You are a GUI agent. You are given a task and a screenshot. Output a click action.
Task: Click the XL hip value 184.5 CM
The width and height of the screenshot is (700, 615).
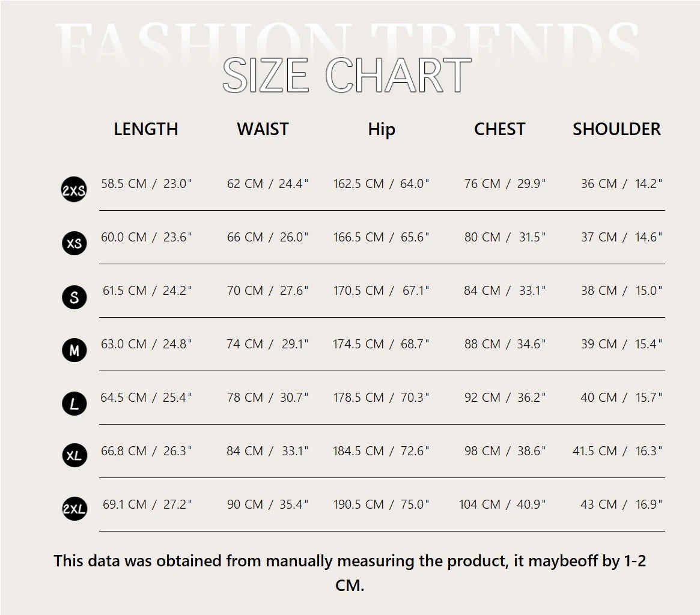pos(358,451)
